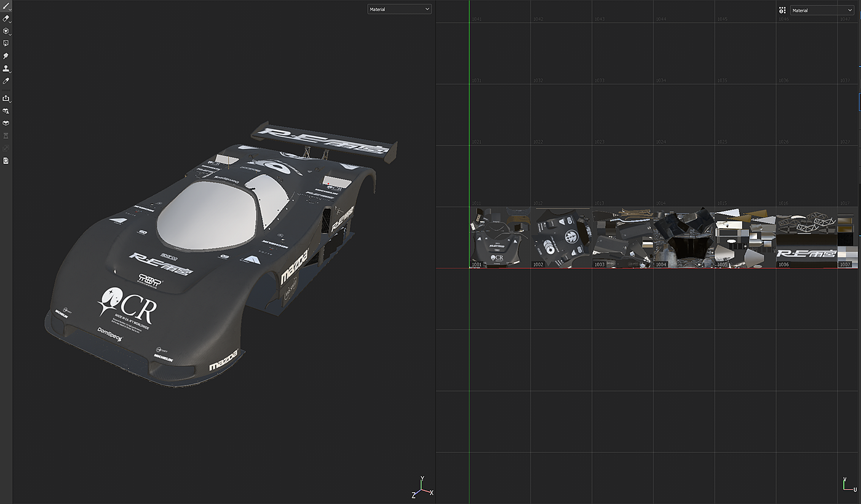Activate the Projection tool

click(x=6, y=31)
